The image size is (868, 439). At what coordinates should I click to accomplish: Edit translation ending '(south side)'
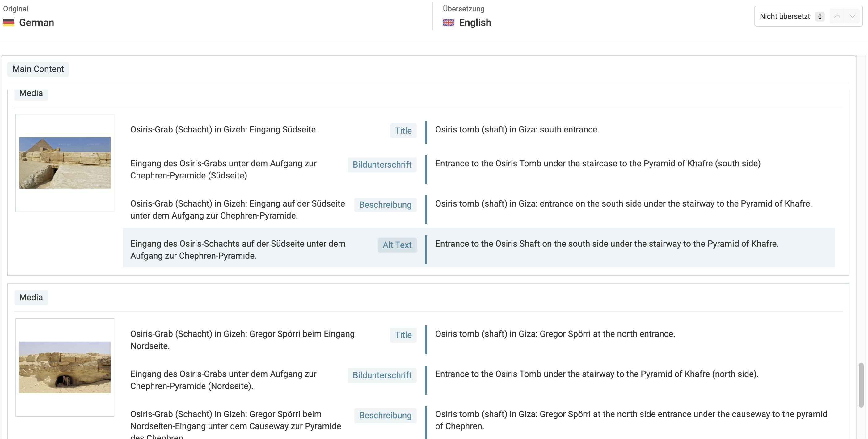coord(598,164)
